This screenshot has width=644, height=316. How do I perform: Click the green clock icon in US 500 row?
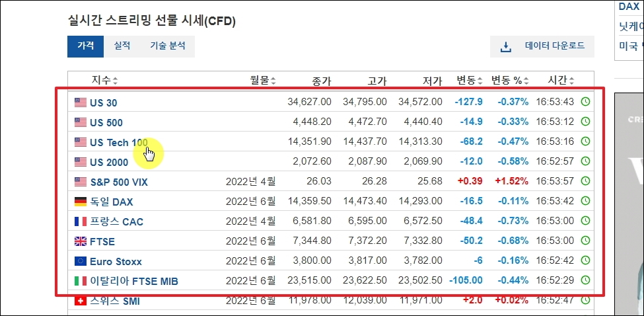pos(585,121)
